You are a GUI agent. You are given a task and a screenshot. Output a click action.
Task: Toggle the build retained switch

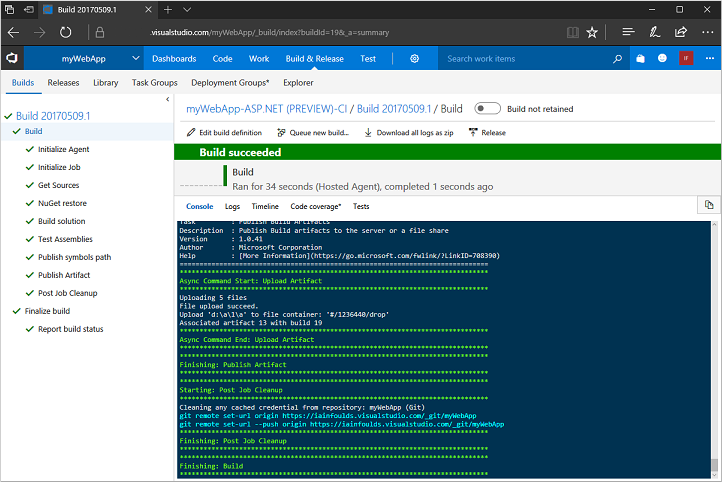pos(488,109)
